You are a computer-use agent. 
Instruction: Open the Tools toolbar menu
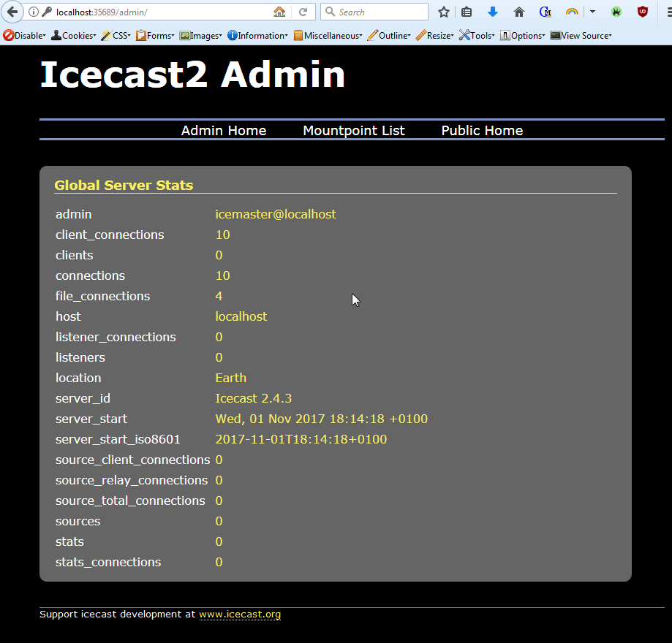point(477,36)
